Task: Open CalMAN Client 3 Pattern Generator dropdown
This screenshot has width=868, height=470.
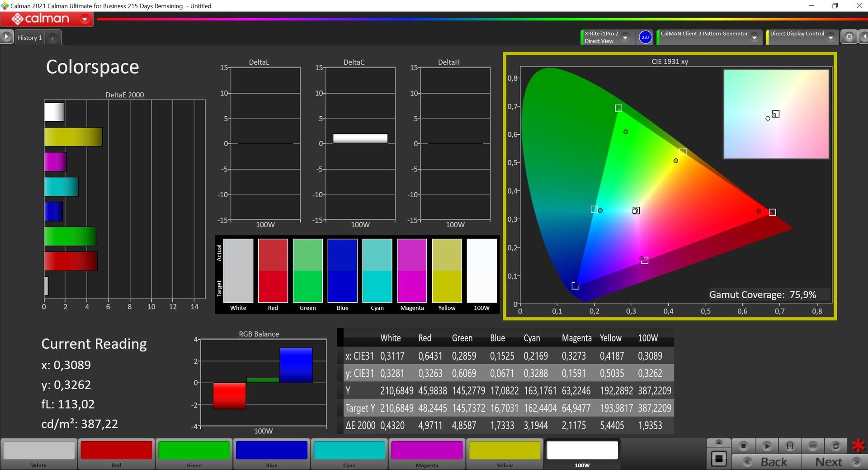Action: [x=755, y=38]
